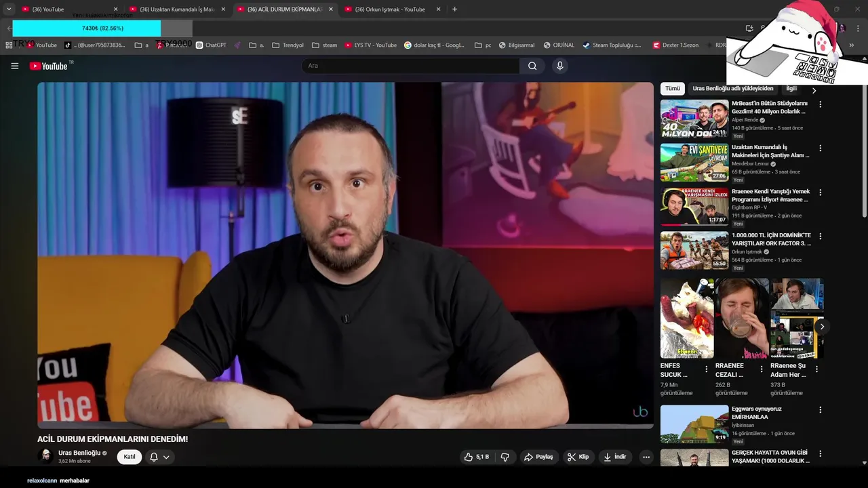
Task: Click the YouTube search input field
Action: tap(410, 66)
